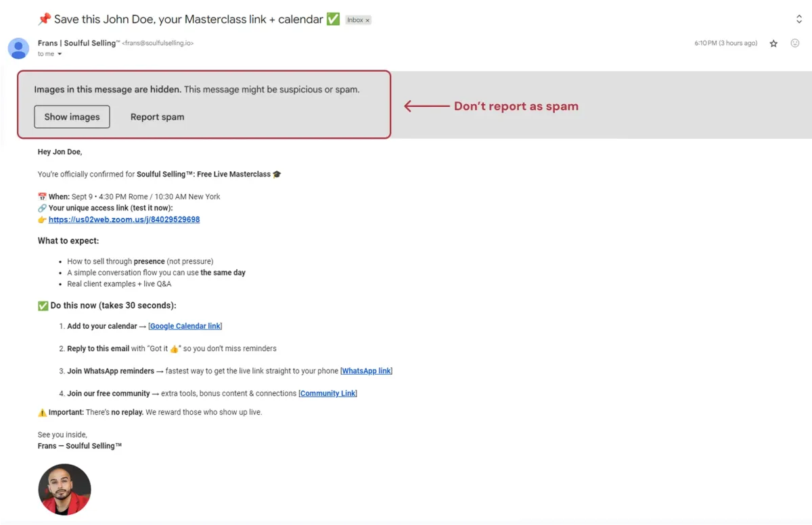This screenshot has height=525, width=812.
Task: Open the WhatsApp link
Action: pyautogui.click(x=367, y=371)
